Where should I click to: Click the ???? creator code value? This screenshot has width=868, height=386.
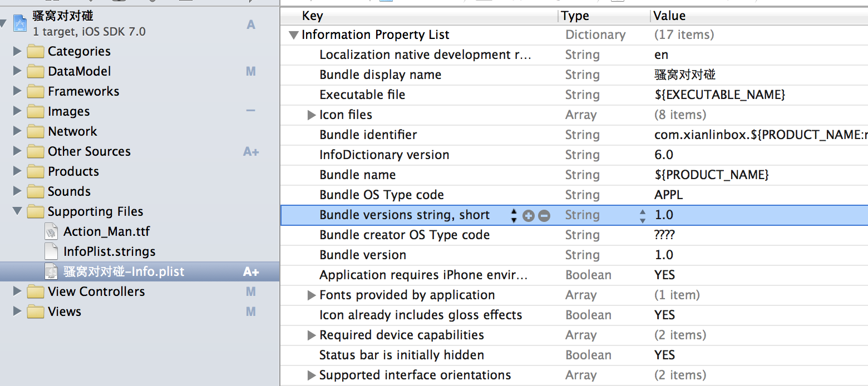click(664, 235)
